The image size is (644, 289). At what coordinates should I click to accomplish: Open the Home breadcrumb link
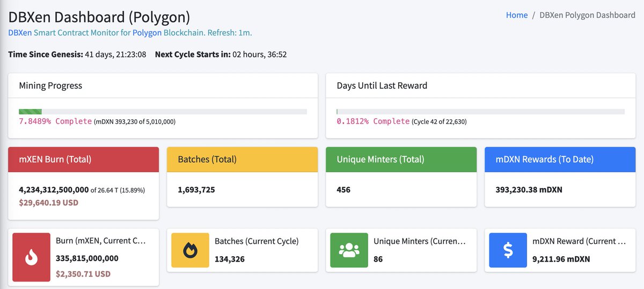click(517, 15)
